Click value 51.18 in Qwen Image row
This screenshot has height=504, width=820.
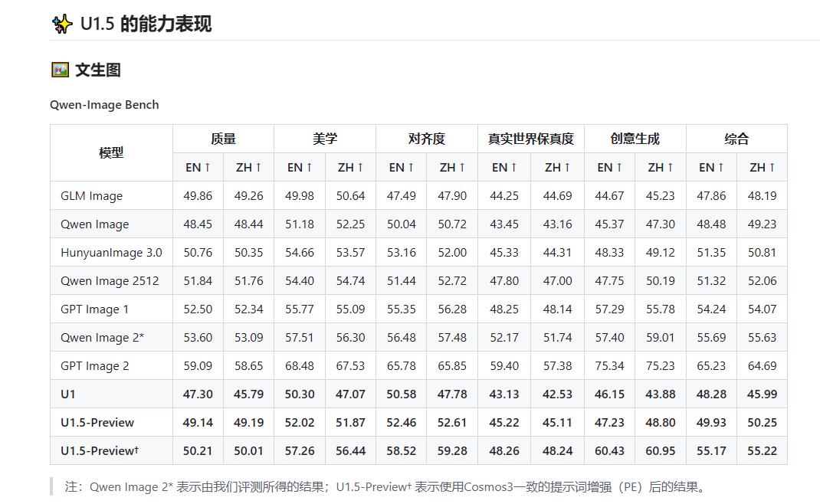pyautogui.click(x=300, y=224)
